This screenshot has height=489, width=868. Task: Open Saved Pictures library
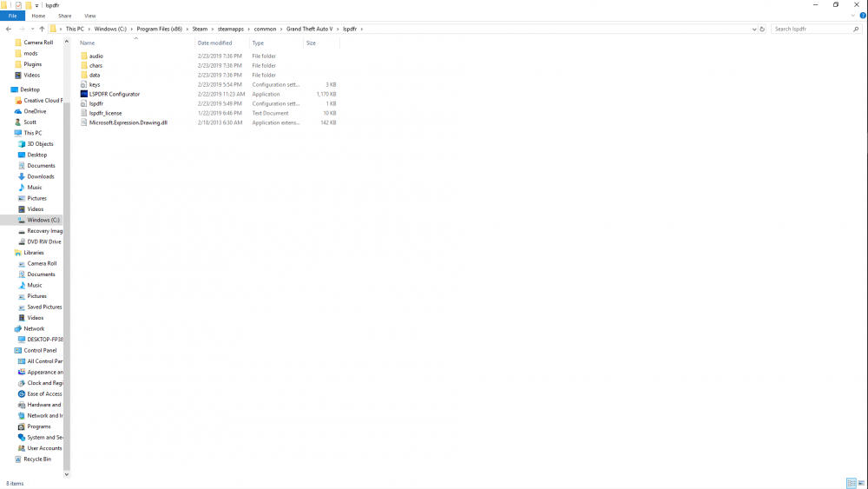click(x=44, y=307)
